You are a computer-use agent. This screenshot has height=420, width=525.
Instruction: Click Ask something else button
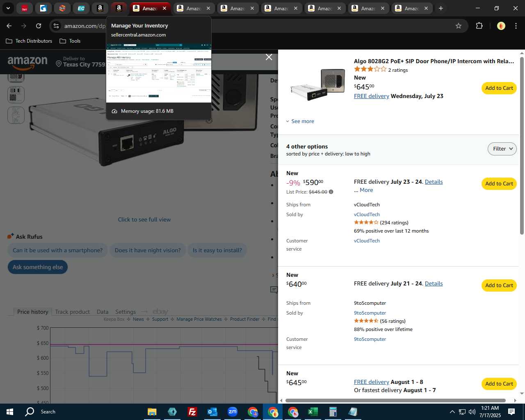coord(38,267)
